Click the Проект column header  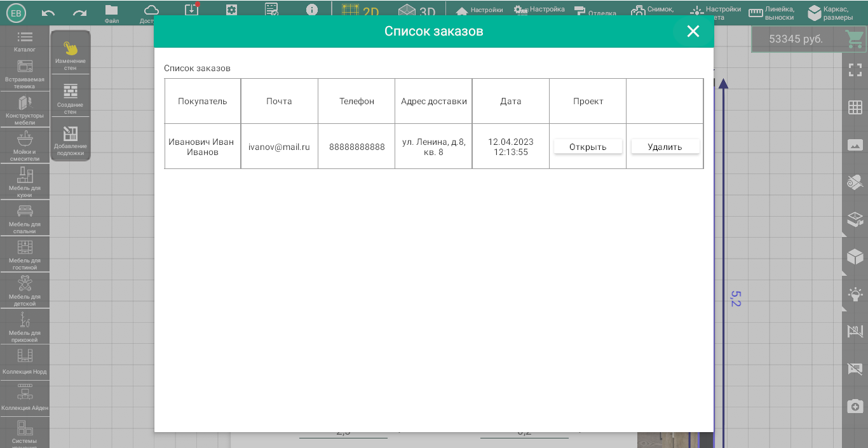pyautogui.click(x=588, y=101)
